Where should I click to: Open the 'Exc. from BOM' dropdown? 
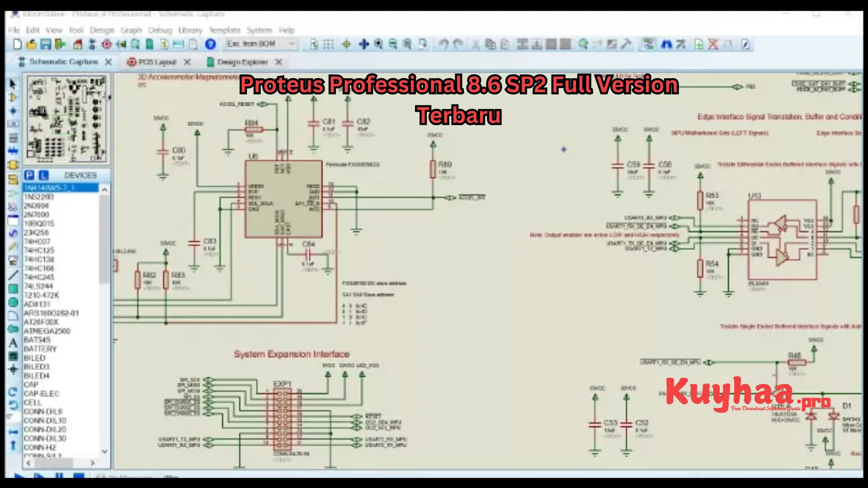coord(261,44)
